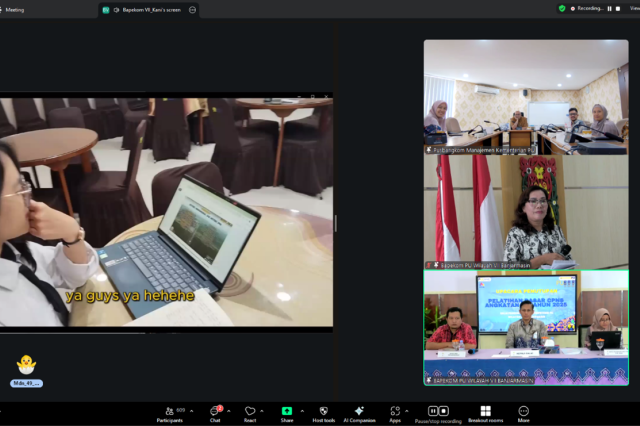Expand the Participants options arrow

click(x=192, y=410)
